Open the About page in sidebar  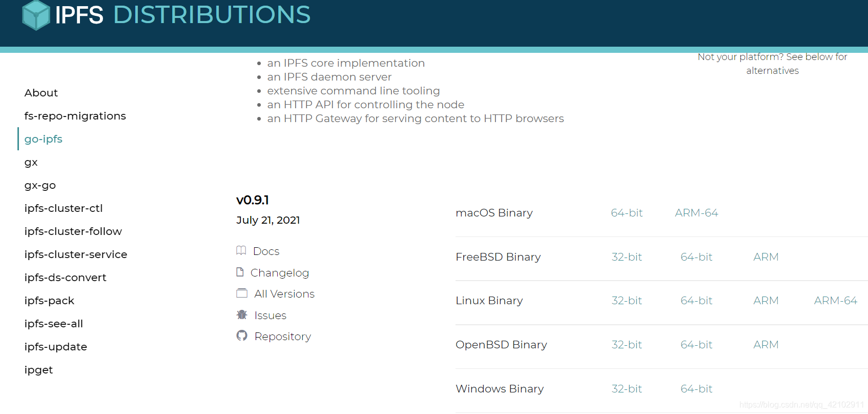point(41,93)
